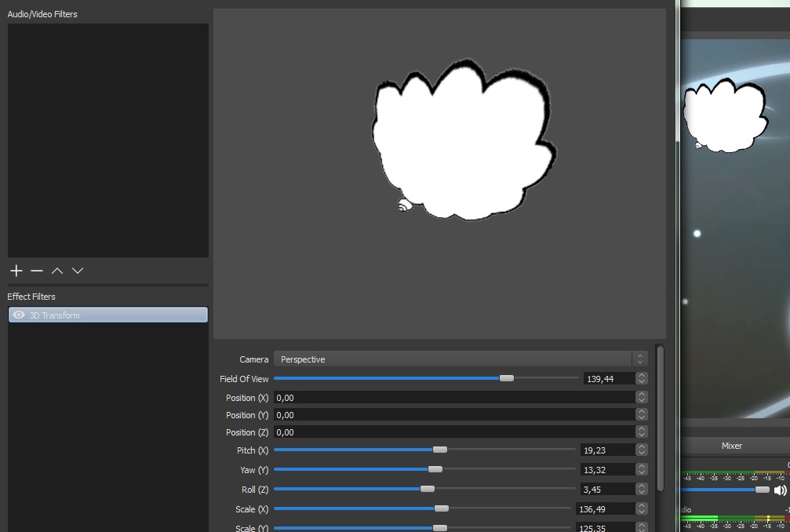Screen dimensions: 790x532
Task: Click the Position (Z) input field
Action: [x=453, y=432]
